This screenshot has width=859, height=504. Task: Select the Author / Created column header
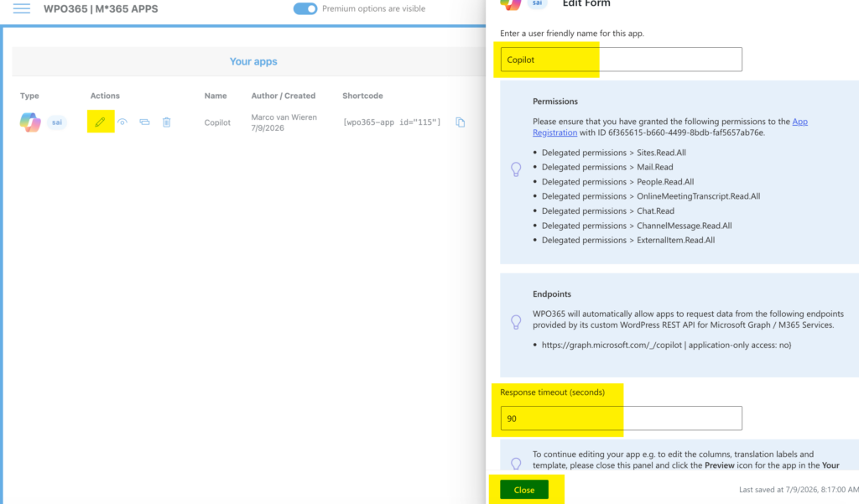(x=284, y=96)
